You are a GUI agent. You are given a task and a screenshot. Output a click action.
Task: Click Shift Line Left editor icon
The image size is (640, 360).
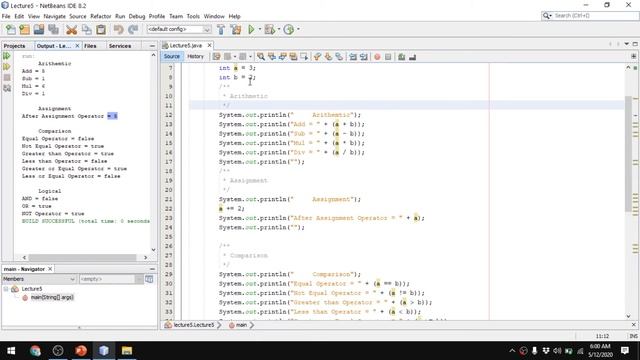tap(353, 57)
